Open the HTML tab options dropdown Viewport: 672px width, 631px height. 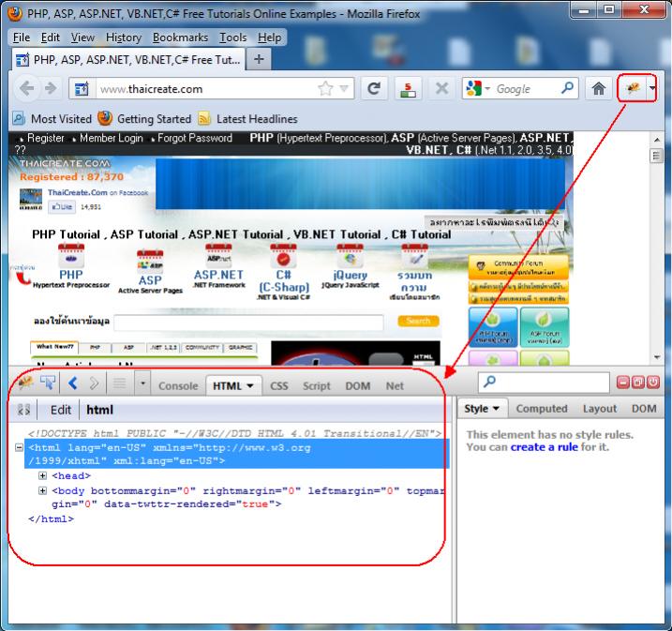point(250,386)
